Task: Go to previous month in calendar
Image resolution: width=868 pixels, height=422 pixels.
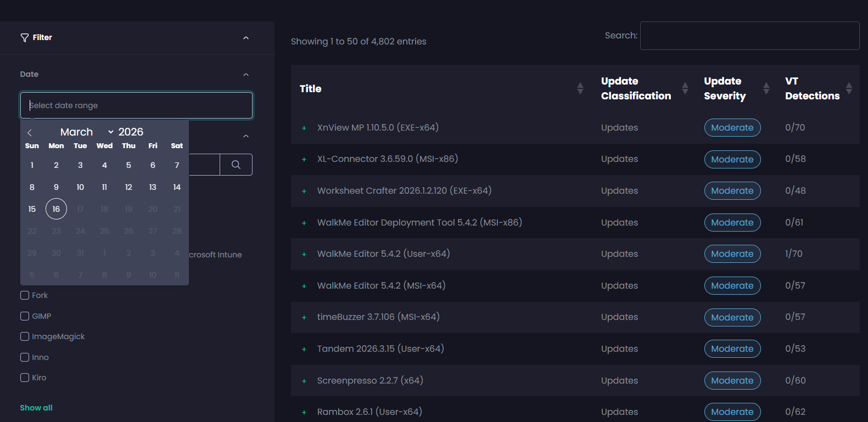Action: pos(30,133)
